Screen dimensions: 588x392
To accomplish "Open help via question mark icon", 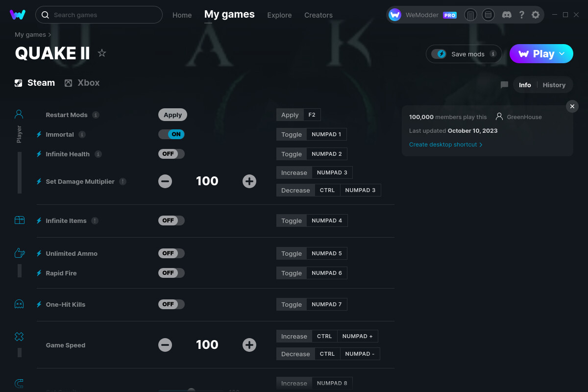I will tap(522, 15).
